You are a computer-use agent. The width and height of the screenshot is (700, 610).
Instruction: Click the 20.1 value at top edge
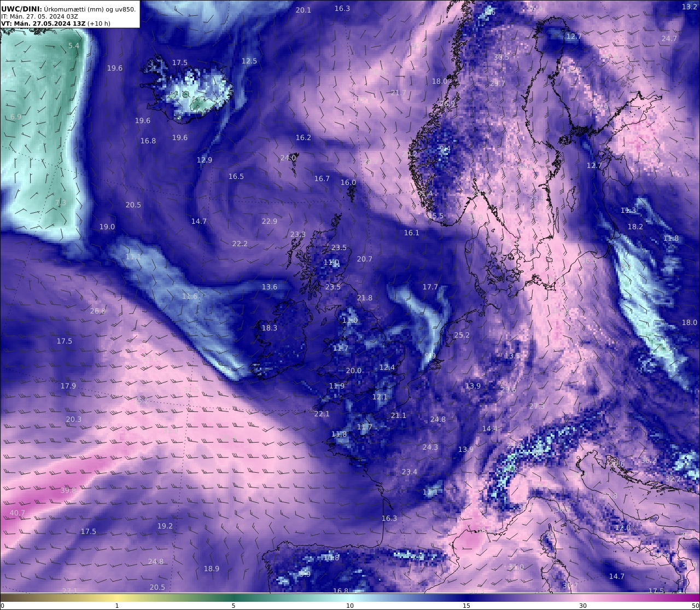[x=304, y=10]
